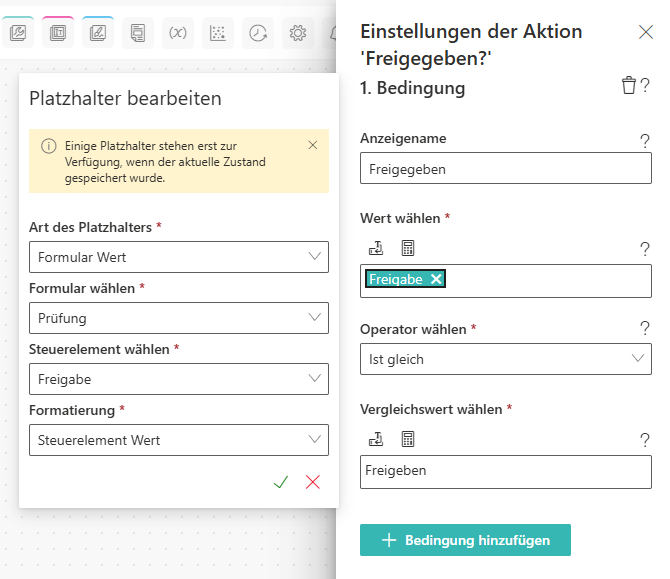The image size is (670, 579).
Task: Cancel placeholder editing with red X
Action: [x=312, y=482]
